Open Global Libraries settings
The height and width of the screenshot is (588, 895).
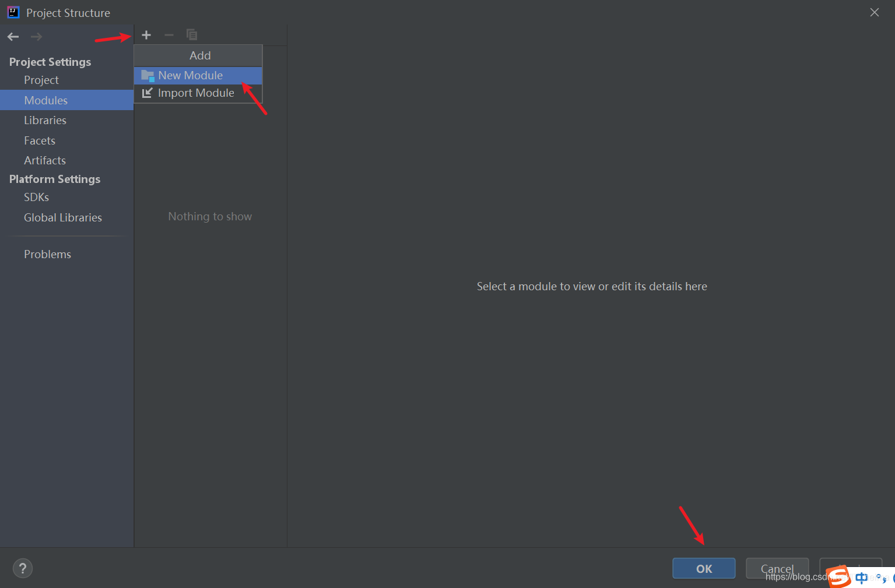(x=63, y=217)
